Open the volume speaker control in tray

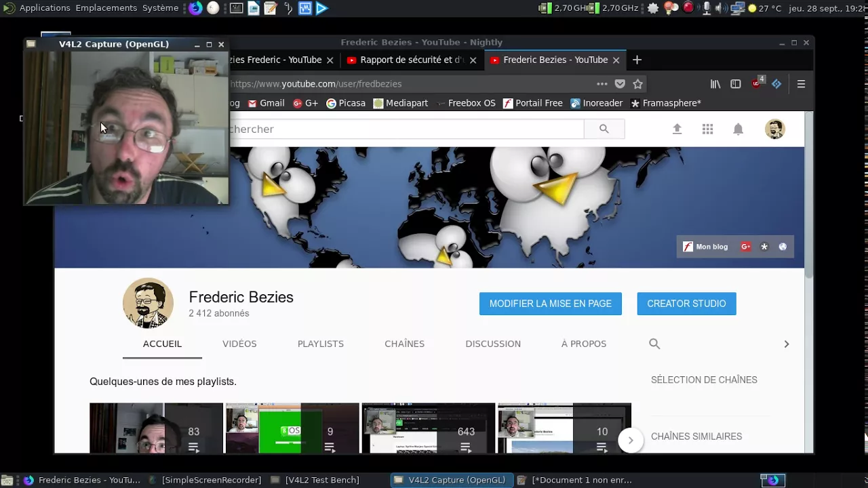pos(721,8)
